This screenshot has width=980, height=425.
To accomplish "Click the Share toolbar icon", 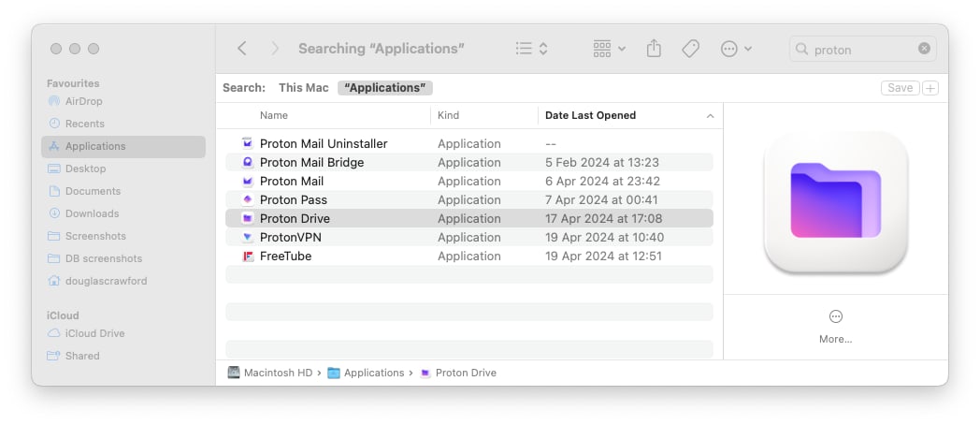I will pos(654,48).
